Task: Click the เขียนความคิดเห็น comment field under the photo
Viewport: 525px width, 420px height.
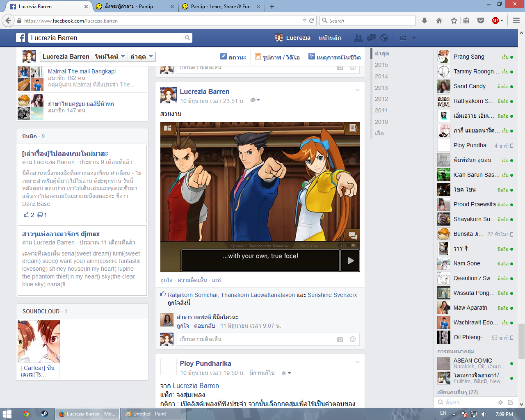Action: pos(268,339)
